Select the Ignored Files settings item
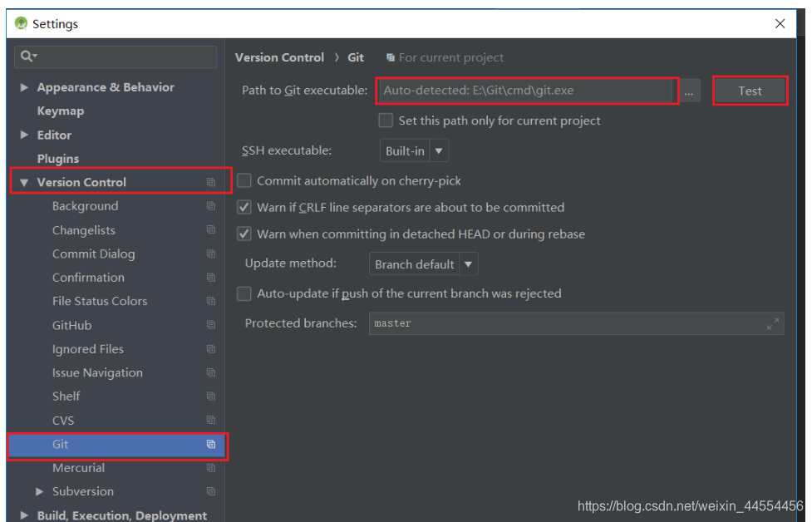 point(87,349)
